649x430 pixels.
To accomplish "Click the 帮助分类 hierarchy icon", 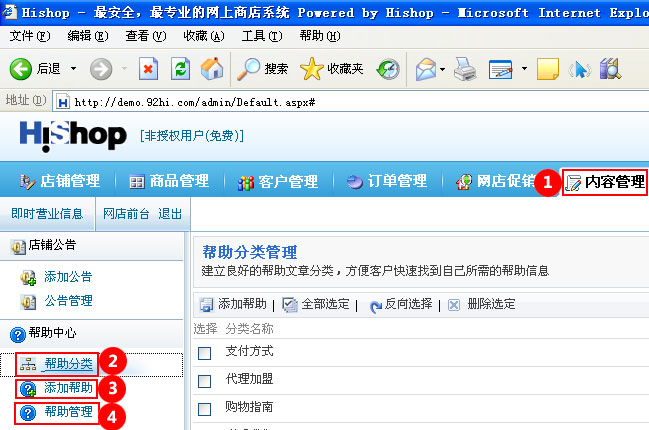I will (x=28, y=364).
